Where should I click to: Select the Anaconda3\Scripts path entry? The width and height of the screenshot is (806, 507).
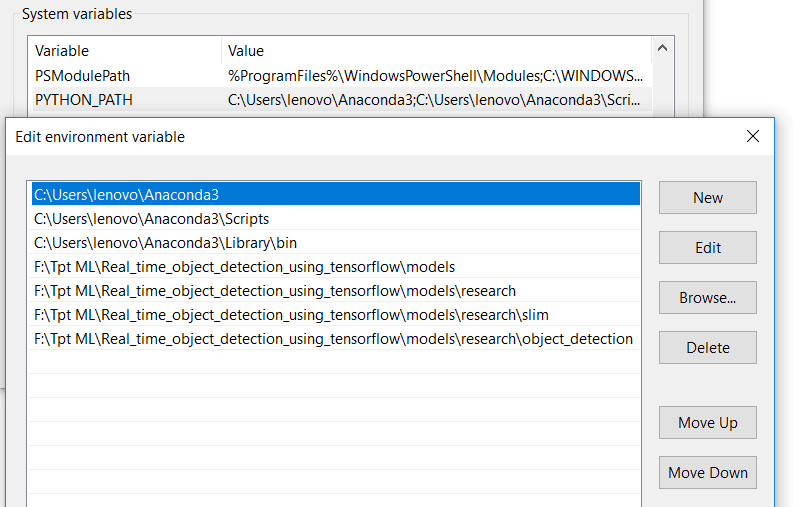click(x=336, y=219)
